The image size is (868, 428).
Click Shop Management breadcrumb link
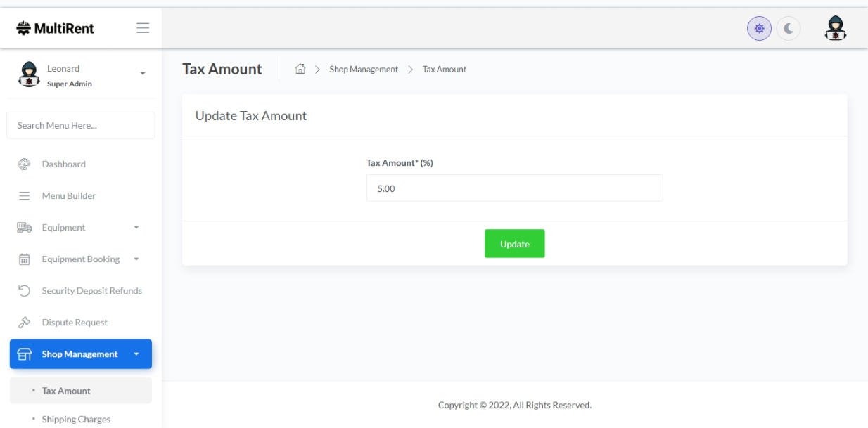[364, 70]
